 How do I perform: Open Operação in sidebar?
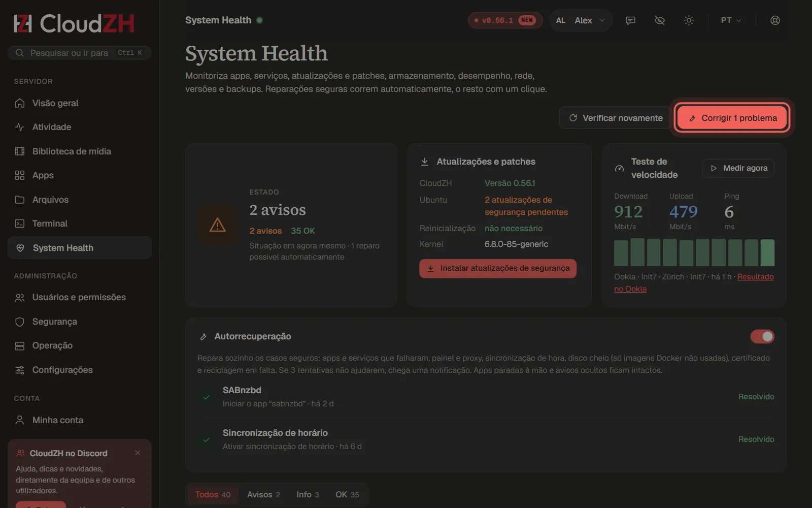point(80,346)
